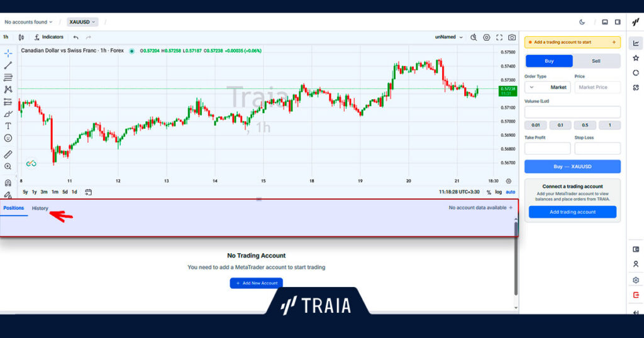Toggle log scale mode
Viewport: 644px width, 338px height.
pyautogui.click(x=498, y=192)
